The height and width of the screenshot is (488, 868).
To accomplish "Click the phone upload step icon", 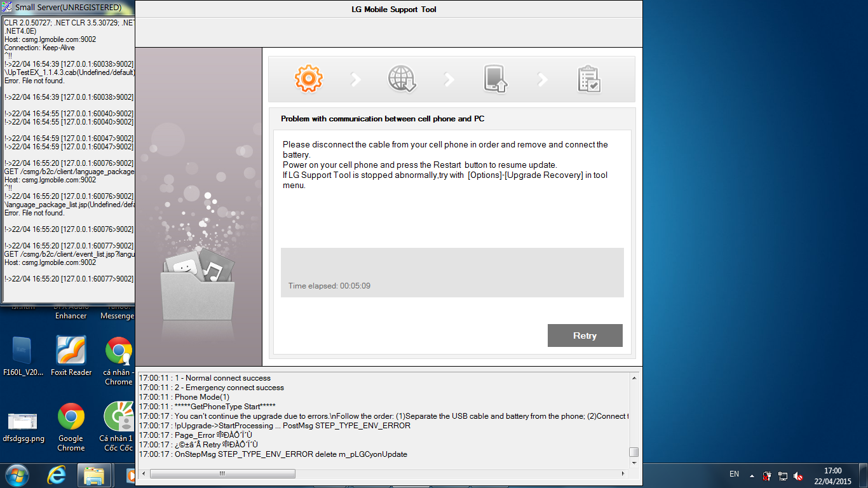I will tap(496, 79).
